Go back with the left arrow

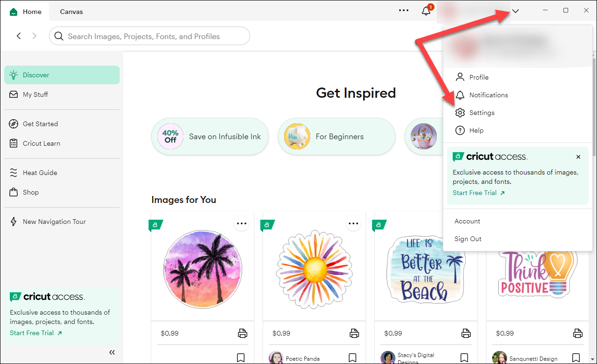[19, 36]
